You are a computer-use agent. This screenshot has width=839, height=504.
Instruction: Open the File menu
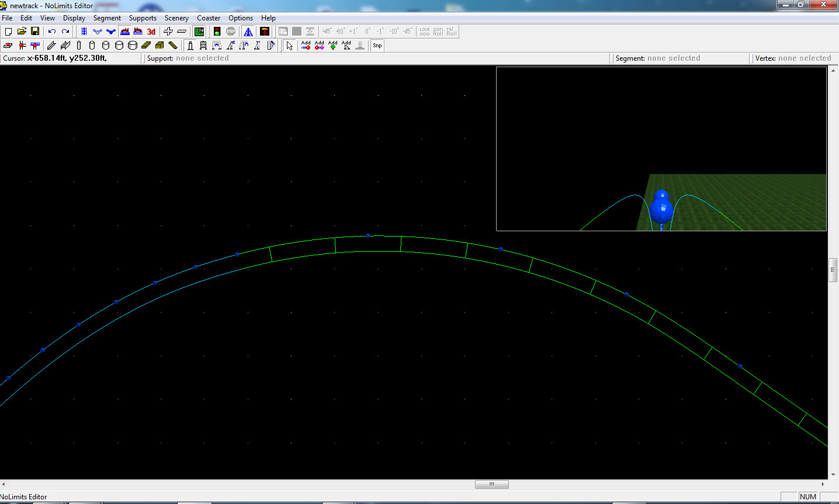coord(7,18)
